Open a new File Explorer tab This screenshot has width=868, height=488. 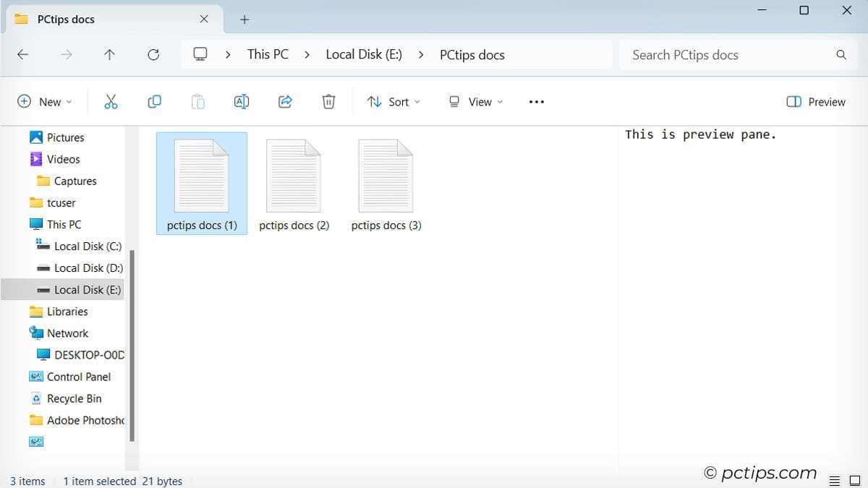click(244, 19)
